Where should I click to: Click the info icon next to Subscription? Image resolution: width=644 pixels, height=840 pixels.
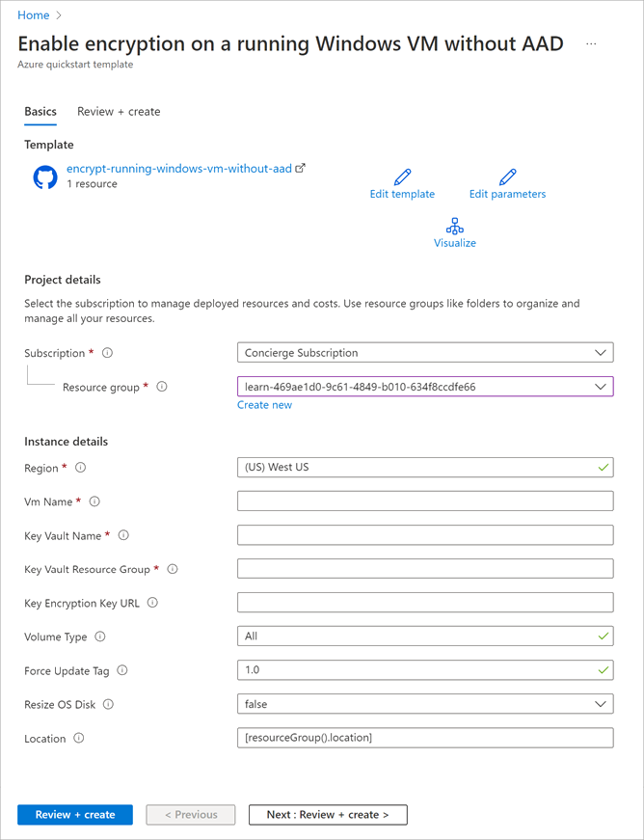click(x=107, y=353)
